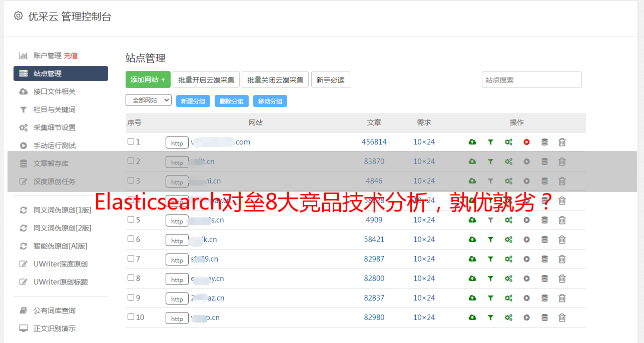Delete site in row 1 with trash icon
Image resolution: width=644 pixels, height=343 pixels.
point(562,142)
